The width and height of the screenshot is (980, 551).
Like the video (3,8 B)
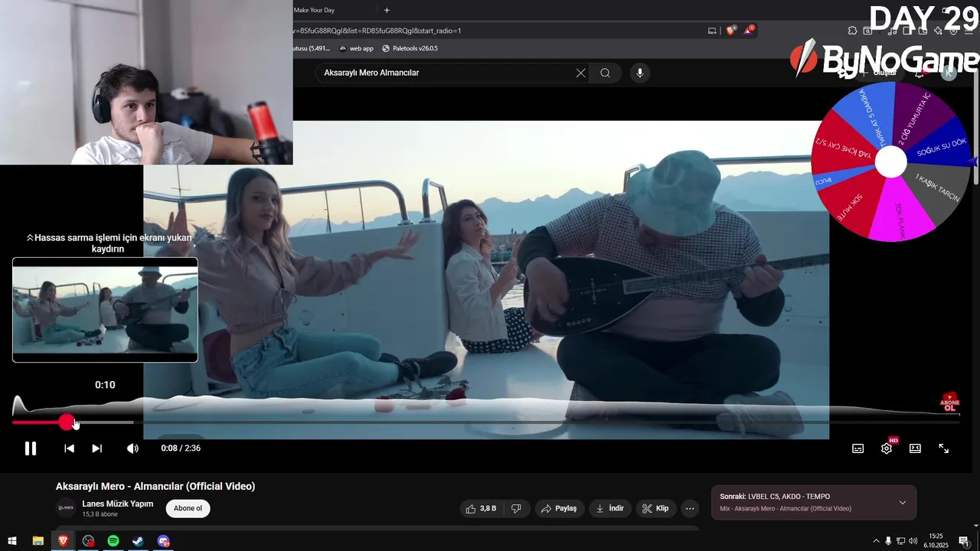481,508
